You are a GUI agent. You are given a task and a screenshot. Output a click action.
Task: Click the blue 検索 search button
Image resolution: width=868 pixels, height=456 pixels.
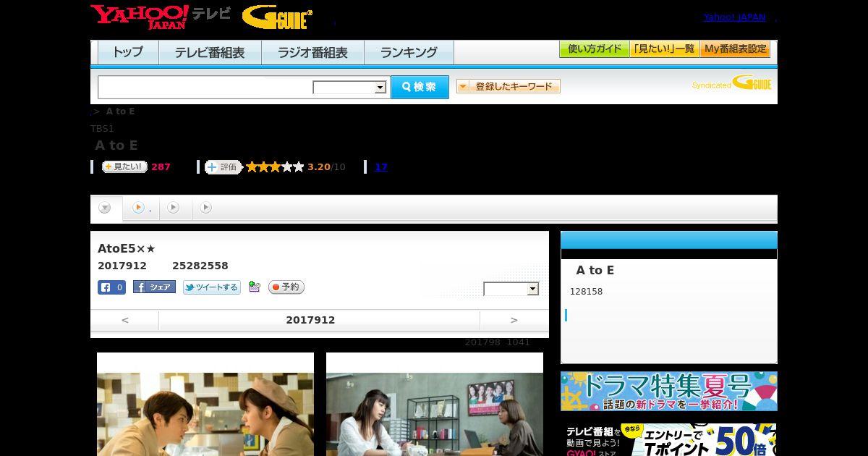click(x=420, y=87)
